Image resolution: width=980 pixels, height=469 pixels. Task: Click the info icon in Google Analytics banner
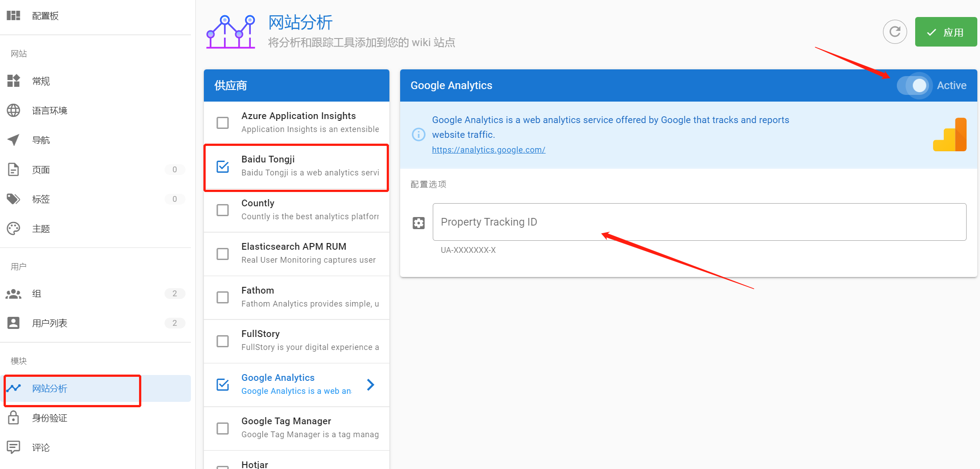[x=418, y=134]
